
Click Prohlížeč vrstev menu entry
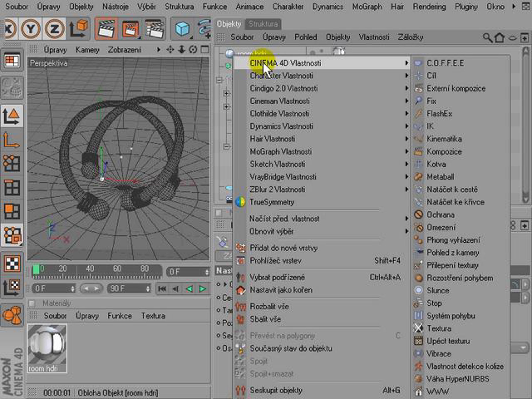point(322,260)
